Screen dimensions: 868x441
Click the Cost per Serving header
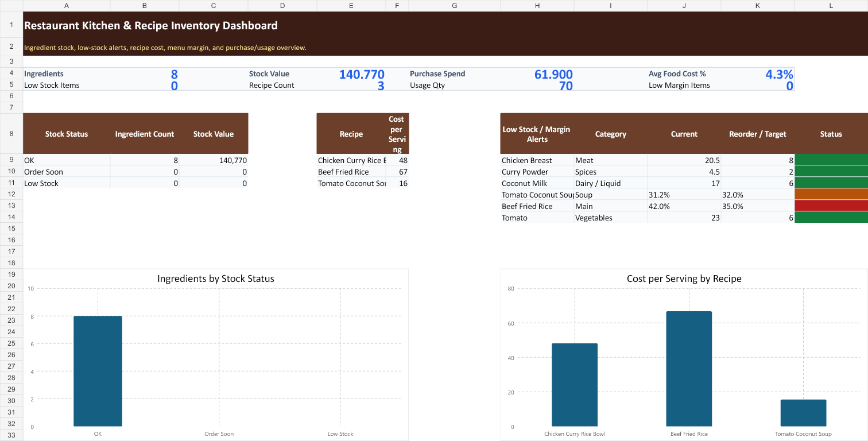pos(397,134)
